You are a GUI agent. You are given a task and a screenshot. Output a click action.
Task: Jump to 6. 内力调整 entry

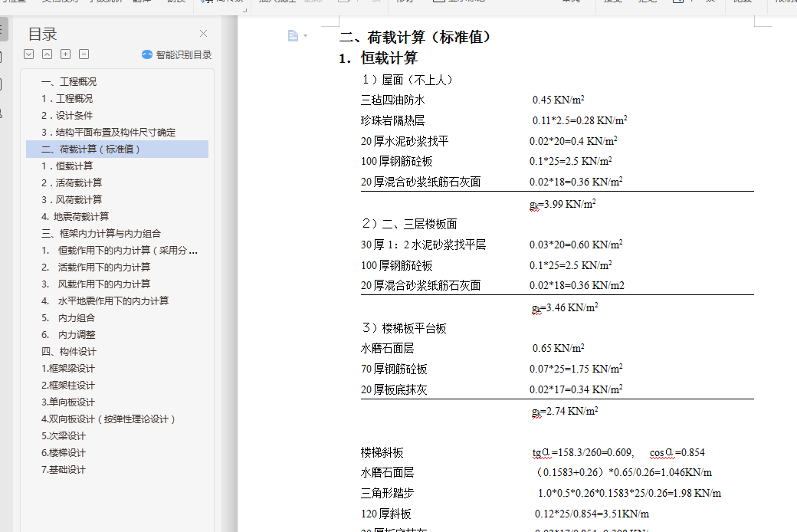pos(68,335)
